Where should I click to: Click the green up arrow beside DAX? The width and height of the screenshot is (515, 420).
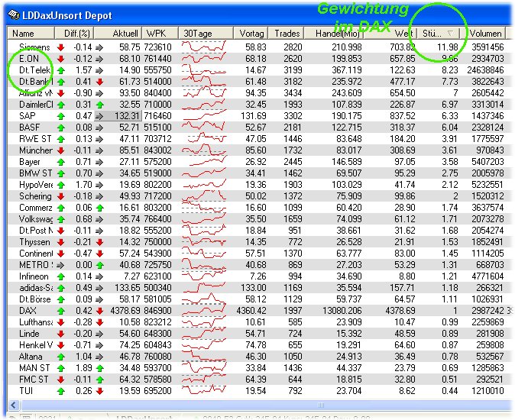61,311
